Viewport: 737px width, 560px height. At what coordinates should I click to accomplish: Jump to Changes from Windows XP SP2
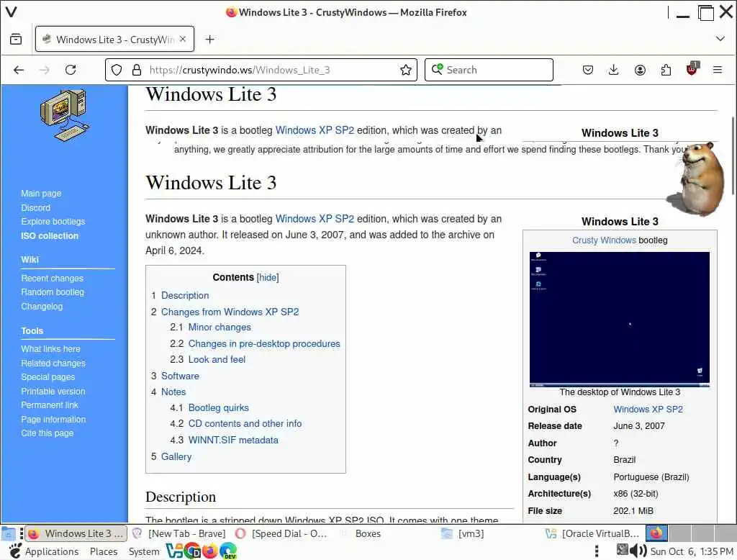230,312
